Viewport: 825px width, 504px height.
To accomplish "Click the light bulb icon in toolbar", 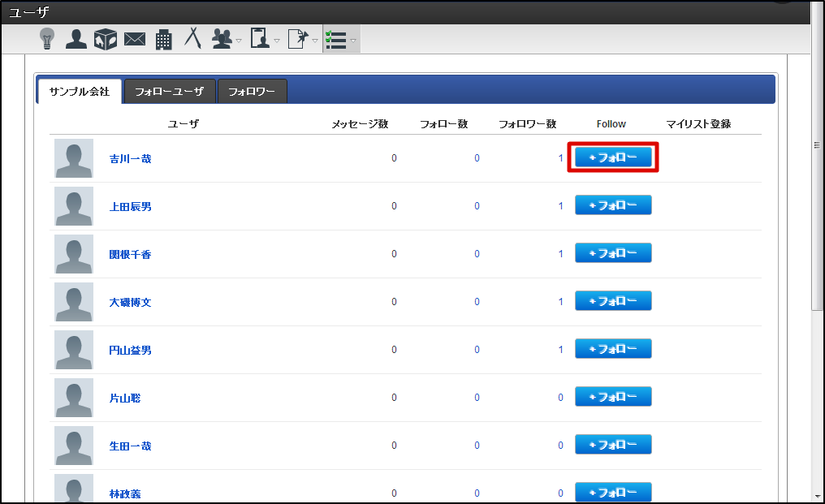I will [x=47, y=38].
